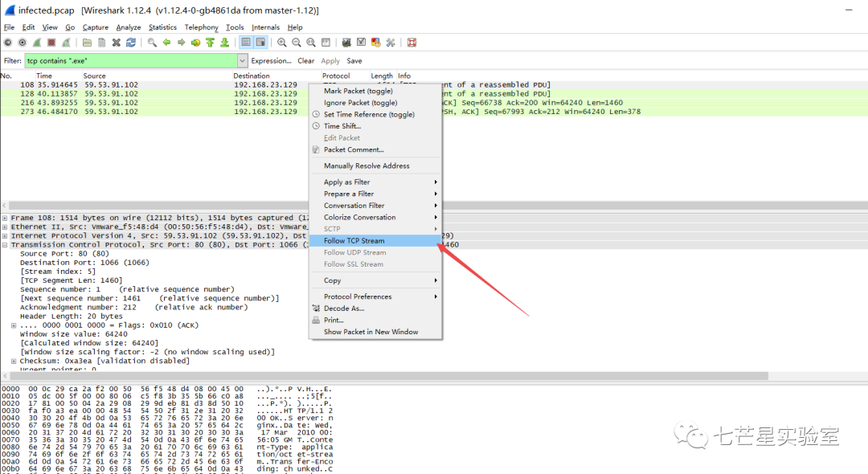Open a capture file icon
This screenshot has height=474, width=868.
point(87,43)
